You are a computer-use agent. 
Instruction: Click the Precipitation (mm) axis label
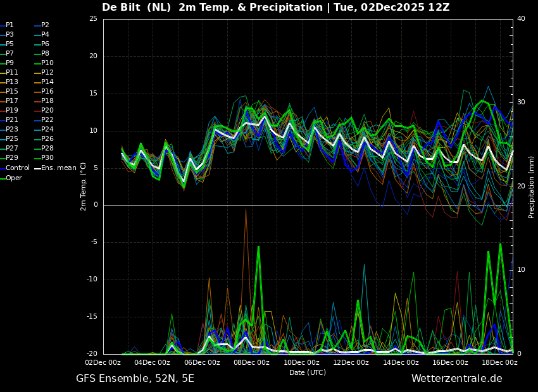pos(532,187)
